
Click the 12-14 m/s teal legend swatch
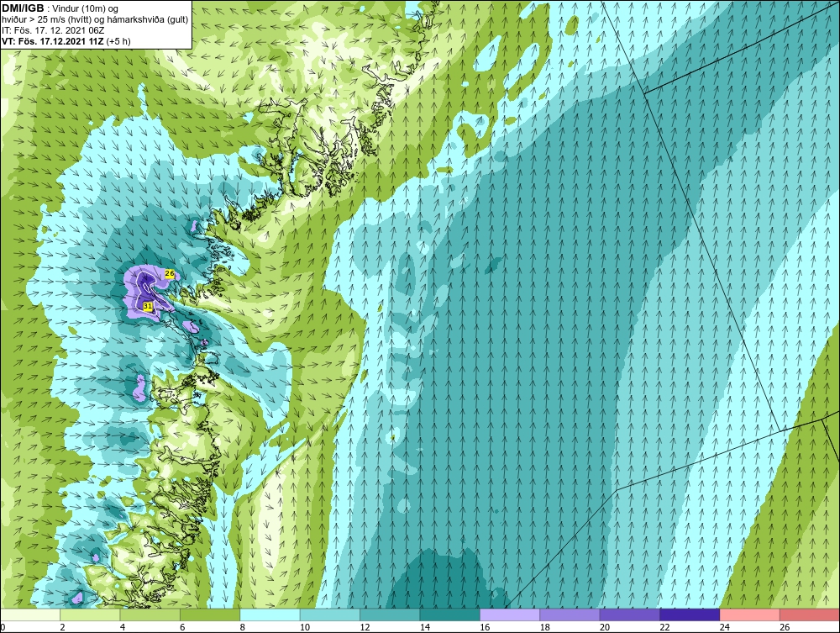click(390, 615)
